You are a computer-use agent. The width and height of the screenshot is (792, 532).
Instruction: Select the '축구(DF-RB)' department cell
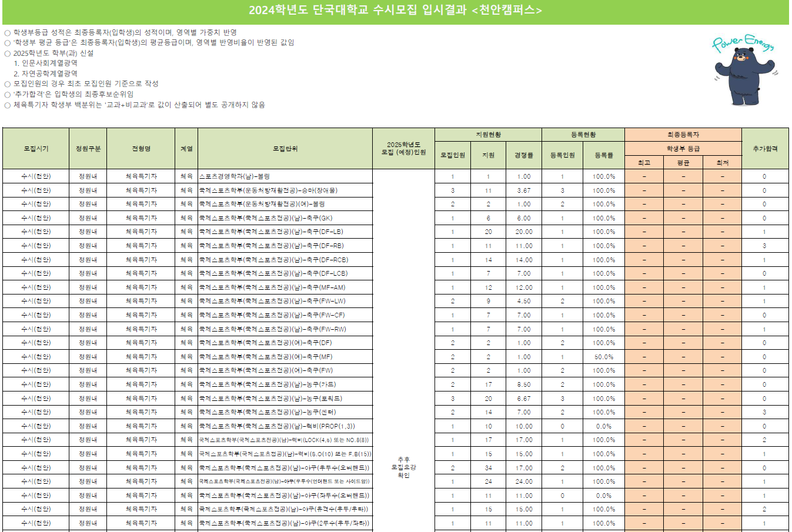click(x=285, y=246)
